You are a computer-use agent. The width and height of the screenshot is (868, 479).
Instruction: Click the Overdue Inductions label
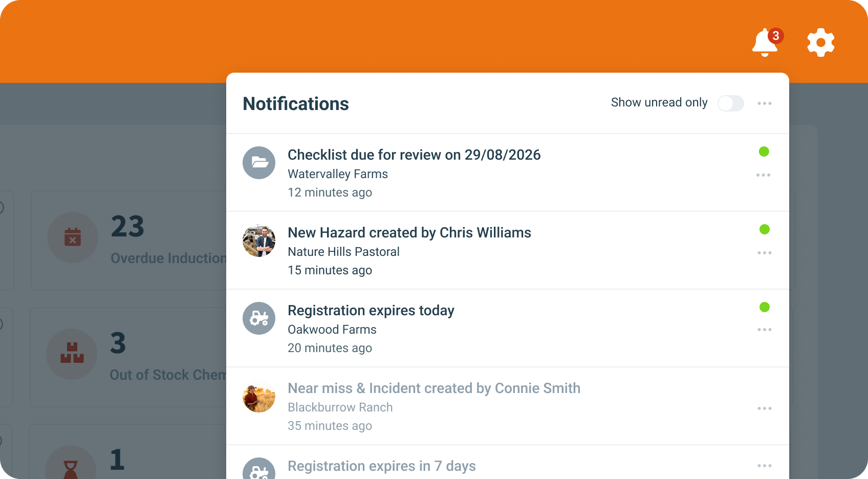pyautogui.click(x=168, y=258)
